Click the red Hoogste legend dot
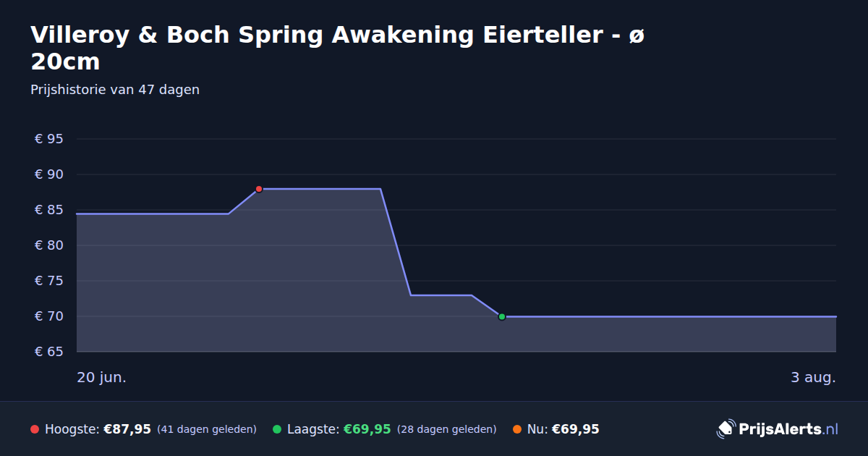This screenshot has width=868, height=456. [x=35, y=429]
